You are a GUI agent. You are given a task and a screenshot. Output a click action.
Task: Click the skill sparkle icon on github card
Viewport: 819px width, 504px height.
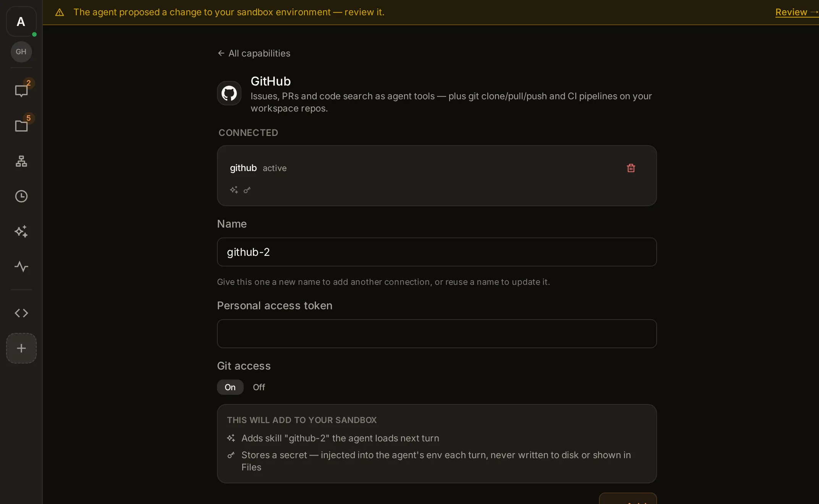[234, 190]
